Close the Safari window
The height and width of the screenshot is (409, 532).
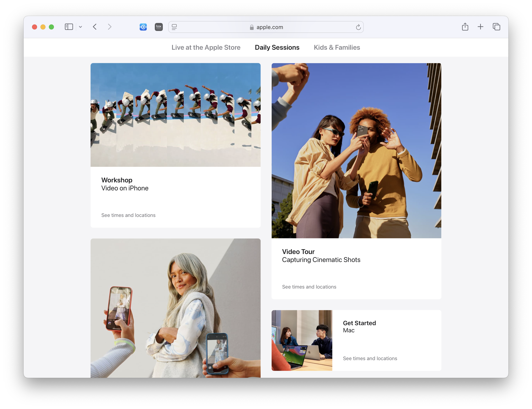35,27
